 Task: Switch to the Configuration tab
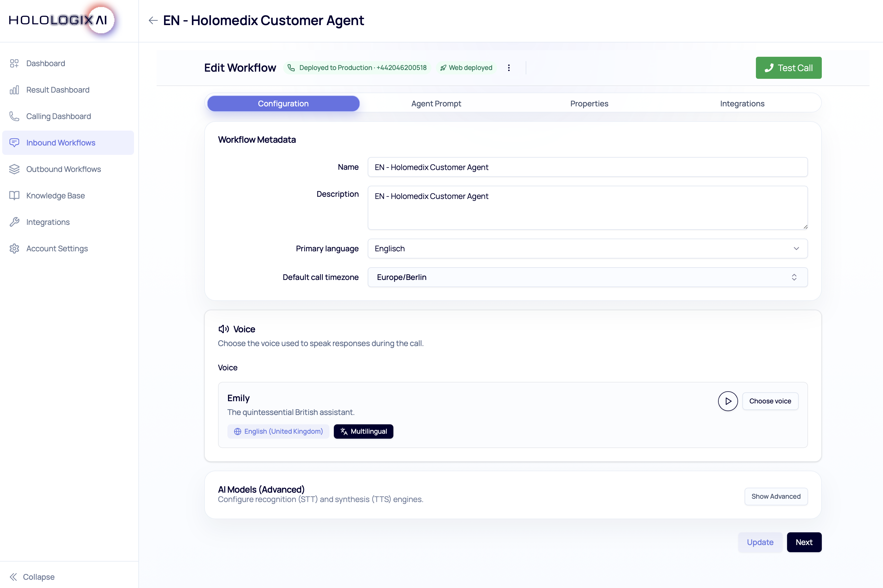pyautogui.click(x=283, y=104)
